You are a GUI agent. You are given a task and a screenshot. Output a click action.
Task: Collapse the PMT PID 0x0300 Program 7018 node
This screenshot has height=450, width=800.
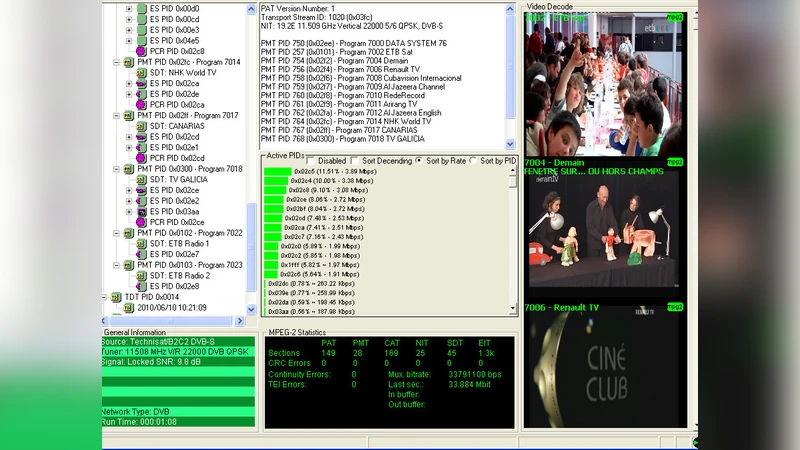(116, 169)
